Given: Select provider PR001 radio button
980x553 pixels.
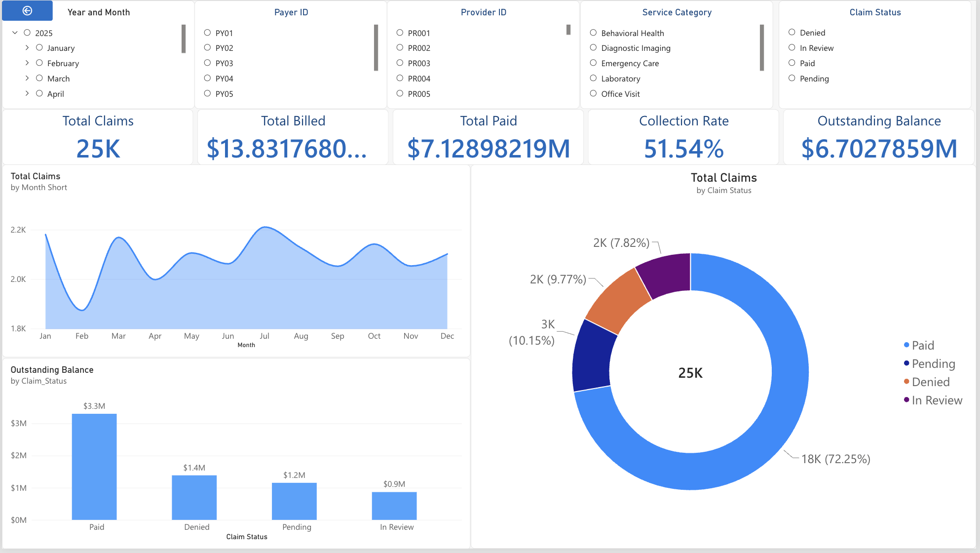Looking at the screenshot, I should click(x=400, y=33).
